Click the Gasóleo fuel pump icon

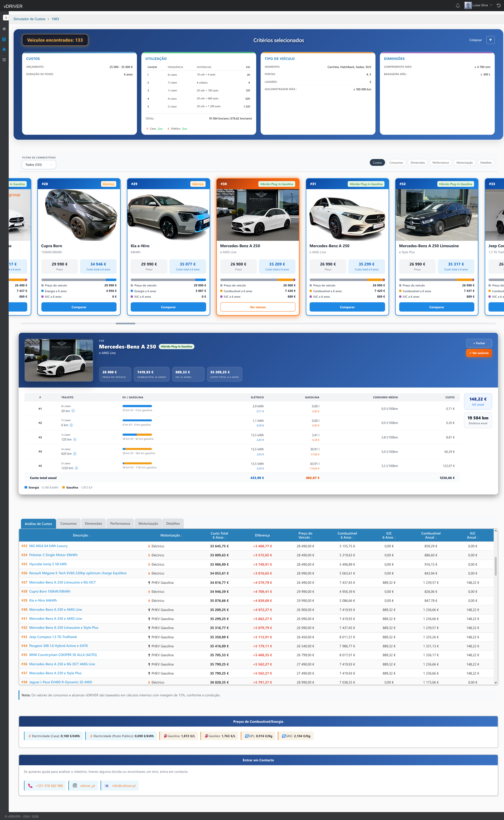coord(206,736)
